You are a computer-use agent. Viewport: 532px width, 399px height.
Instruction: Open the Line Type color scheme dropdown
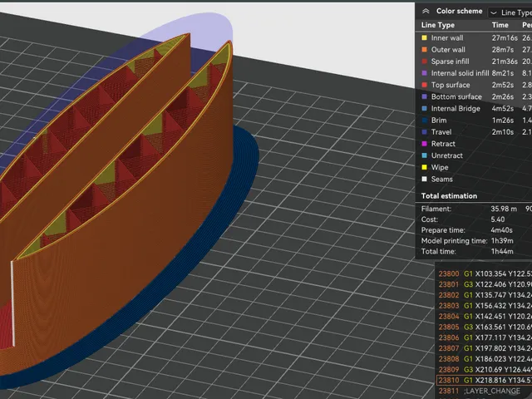pyautogui.click(x=510, y=12)
